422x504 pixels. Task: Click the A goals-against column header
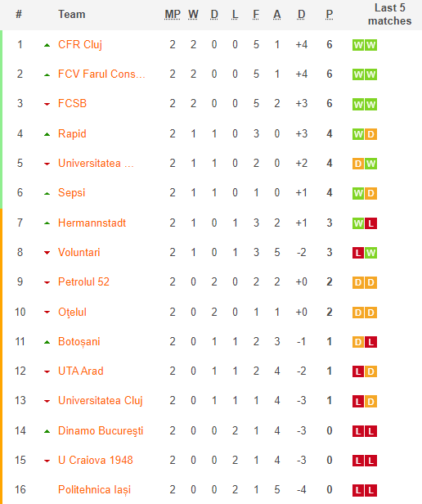coord(276,15)
